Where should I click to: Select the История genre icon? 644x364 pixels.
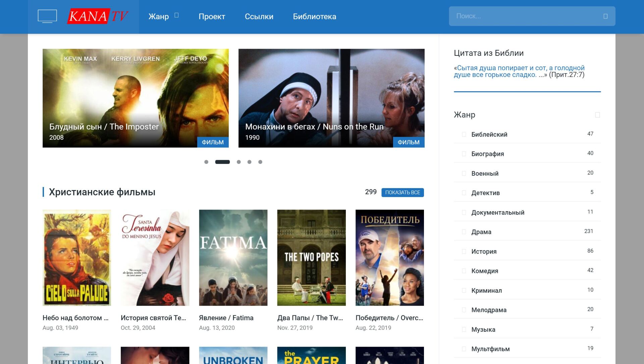click(x=464, y=251)
